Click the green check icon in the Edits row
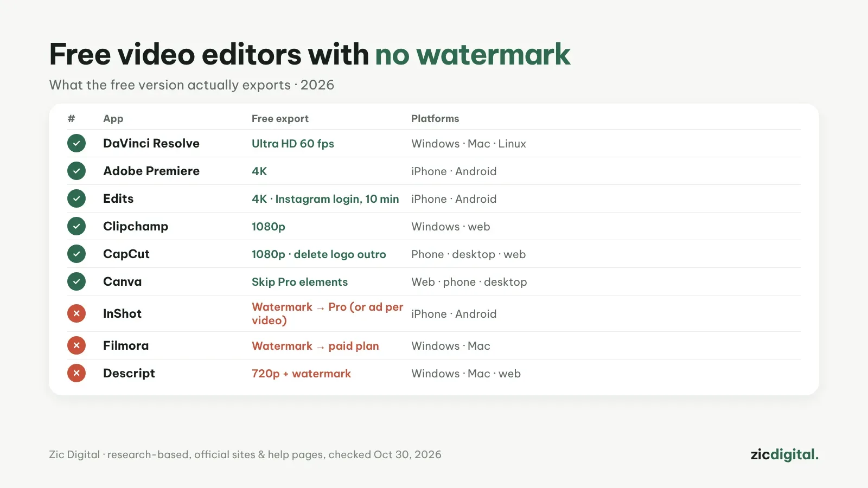This screenshot has width=868, height=488. [76, 198]
